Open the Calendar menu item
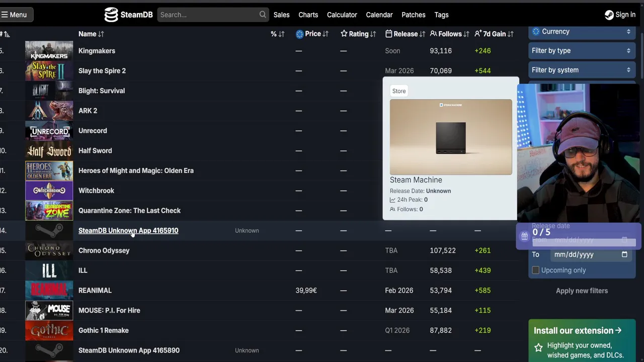This screenshot has height=362, width=644. (x=379, y=15)
